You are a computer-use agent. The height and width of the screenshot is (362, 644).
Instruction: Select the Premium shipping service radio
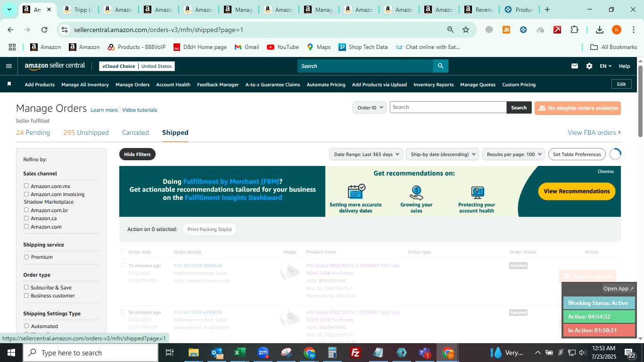(26, 257)
